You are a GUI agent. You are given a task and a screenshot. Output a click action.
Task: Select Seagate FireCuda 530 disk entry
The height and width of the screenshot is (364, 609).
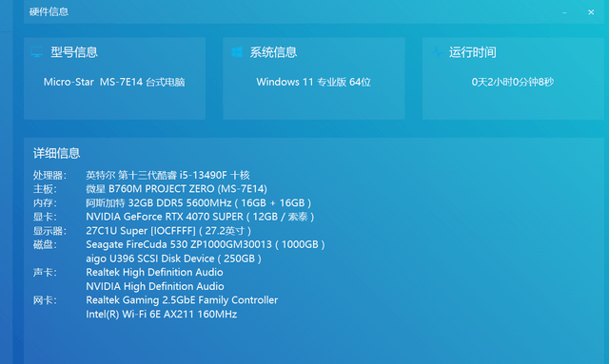point(206,244)
